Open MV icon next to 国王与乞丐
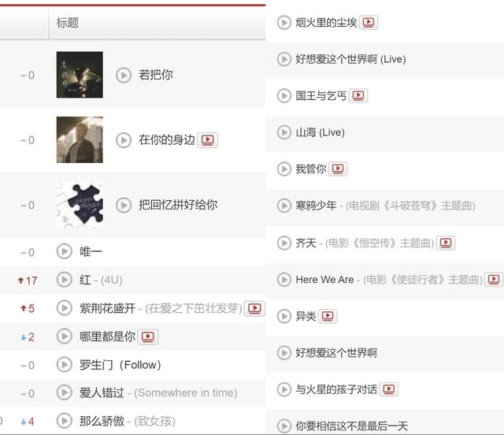 358,95
